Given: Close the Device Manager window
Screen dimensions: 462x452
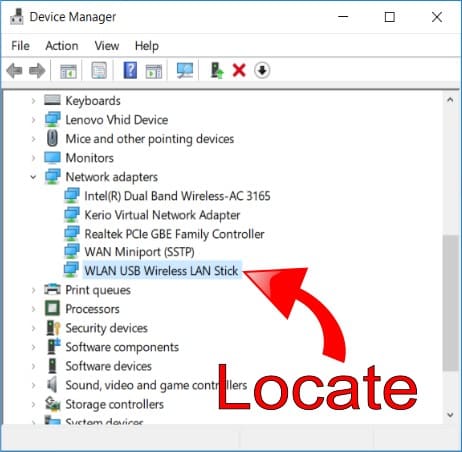Looking at the screenshot, I should point(437,17).
